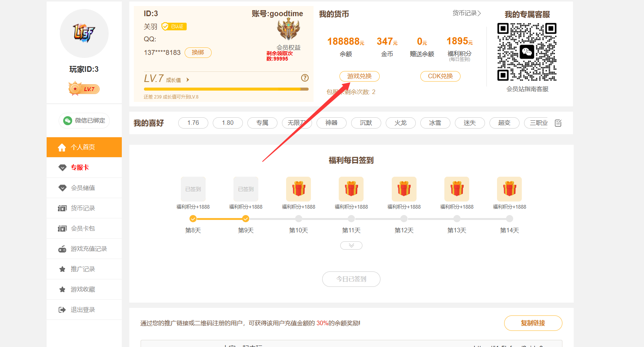Click the 今日已签到 button
This screenshot has width=644, height=347.
coord(351,279)
